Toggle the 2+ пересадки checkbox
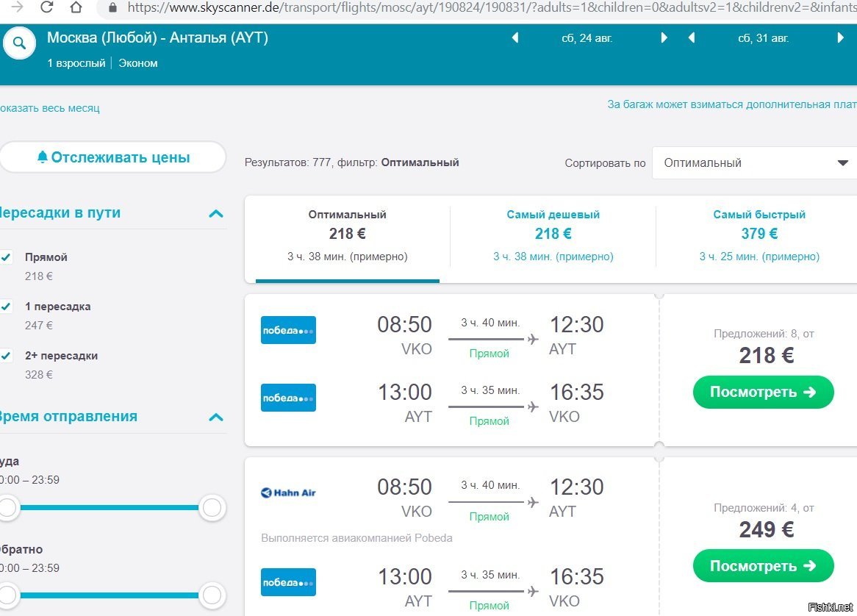Image resolution: width=857 pixels, height=616 pixels. click(x=7, y=356)
